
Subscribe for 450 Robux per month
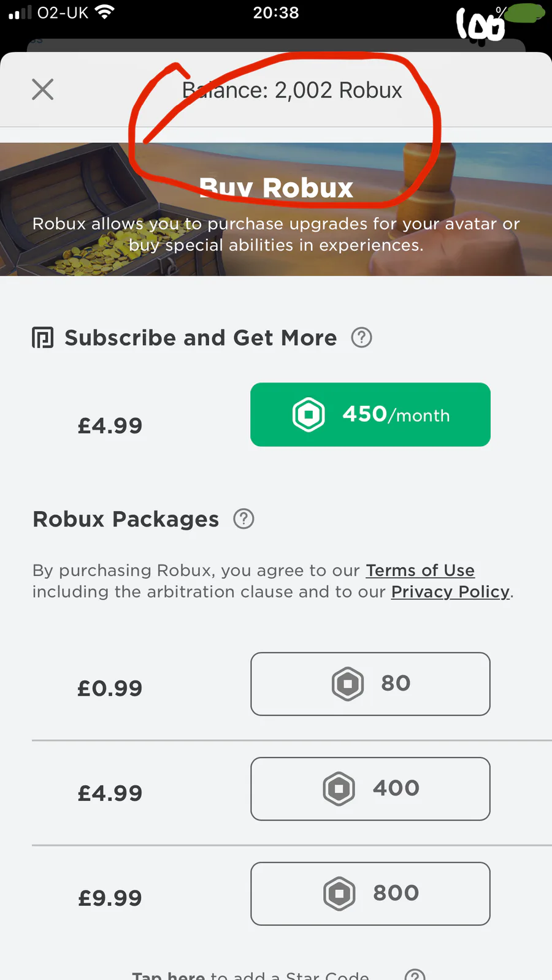click(x=370, y=415)
